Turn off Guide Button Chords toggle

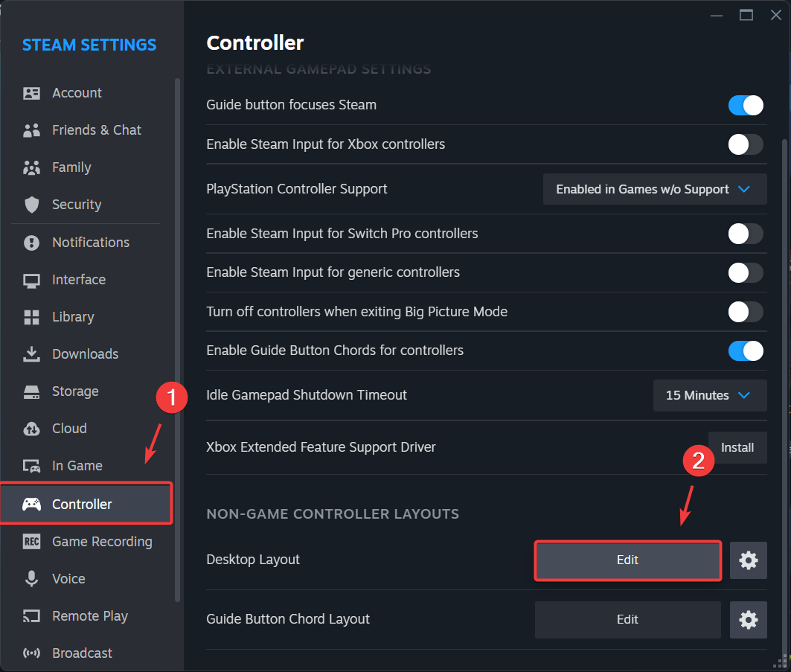coord(746,351)
